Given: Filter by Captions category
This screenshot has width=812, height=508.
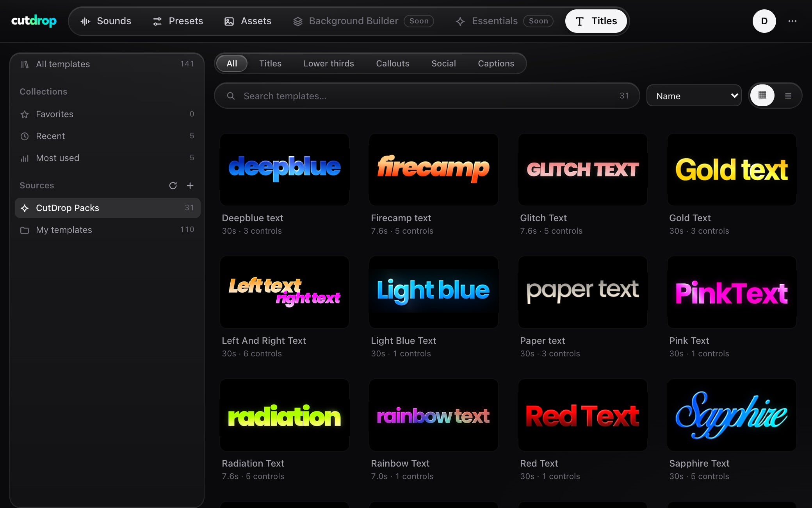Looking at the screenshot, I should pos(496,63).
